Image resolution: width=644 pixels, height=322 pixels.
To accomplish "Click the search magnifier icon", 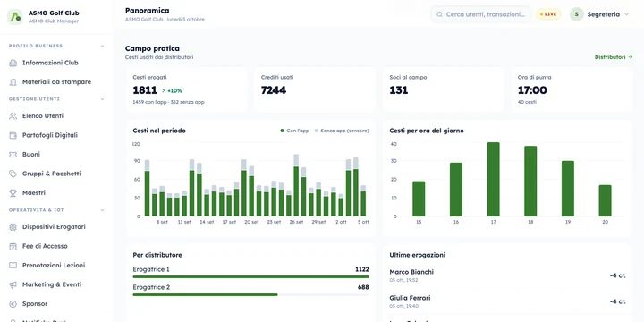I will [439, 14].
